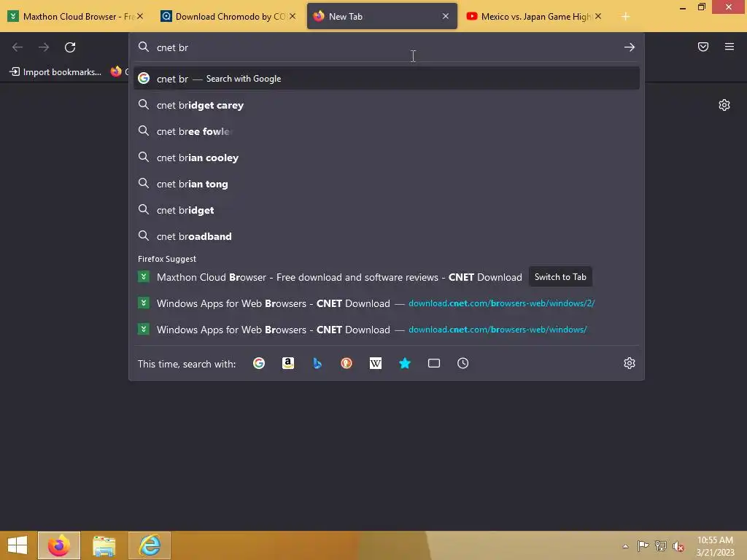The image size is (747, 560).
Task: Search this time with Bing icon
Action: pos(317,363)
